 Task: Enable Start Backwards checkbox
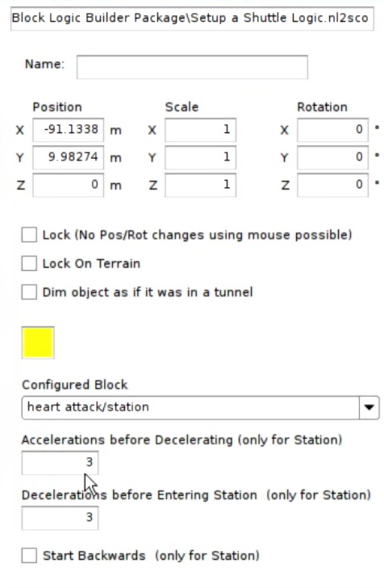coord(29,556)
